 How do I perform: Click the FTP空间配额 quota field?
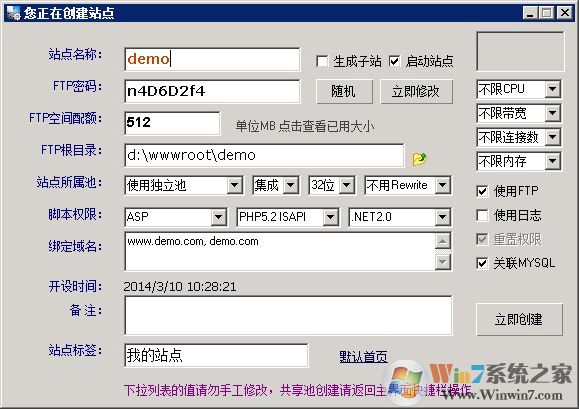click(x=172, y=123)
